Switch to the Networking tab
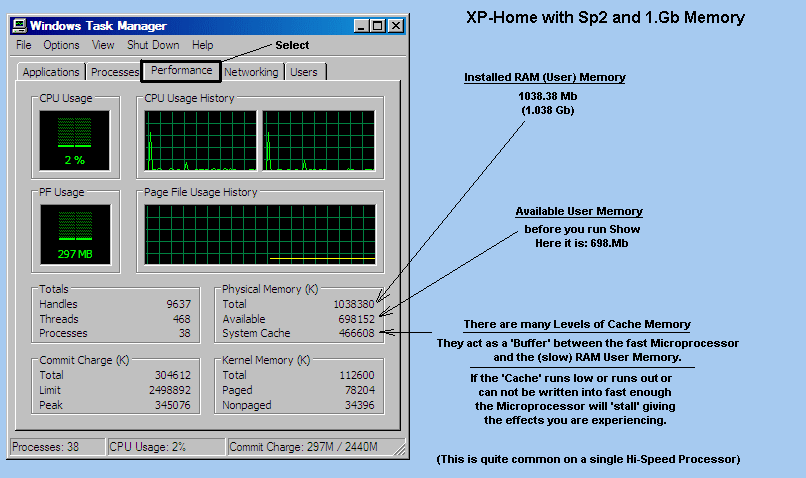 tap(251, 72)
